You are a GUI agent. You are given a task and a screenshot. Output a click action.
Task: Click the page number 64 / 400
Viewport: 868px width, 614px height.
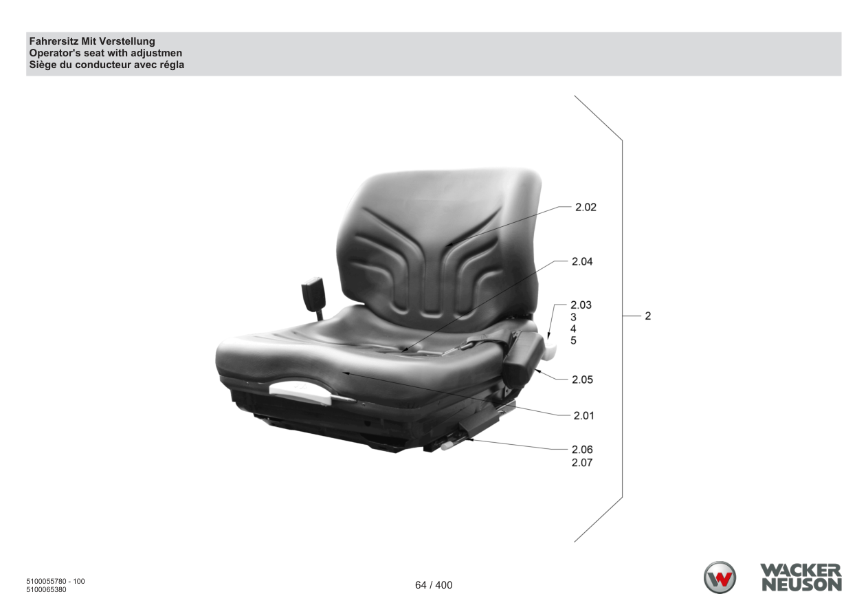click(x=434, y=586)
